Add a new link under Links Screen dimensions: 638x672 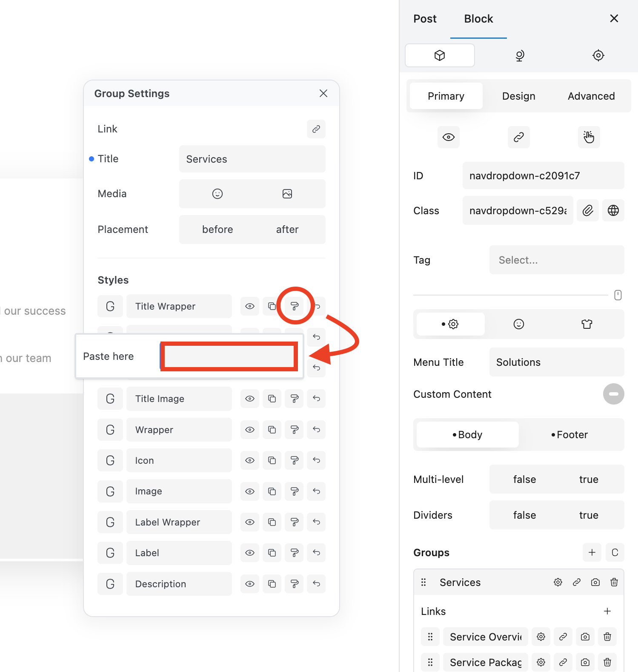click(x=607, y=611)
